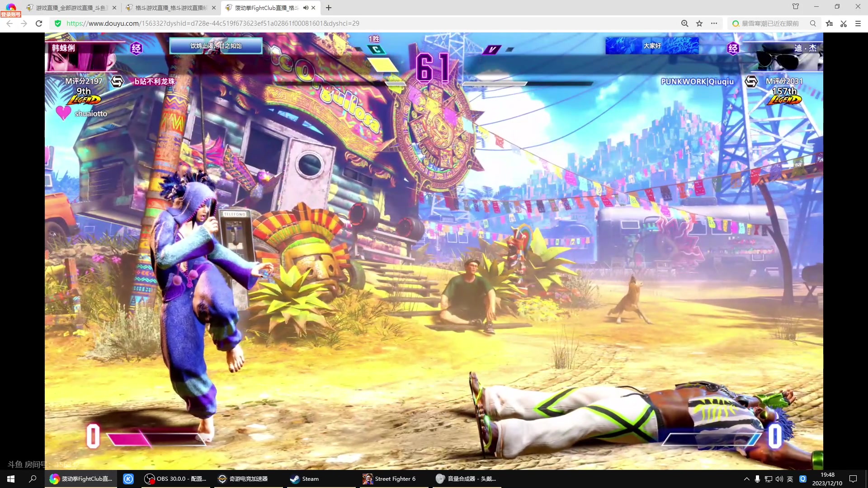
Task: Open the browser skin T-shirt icon
Action: coord(796,6)
